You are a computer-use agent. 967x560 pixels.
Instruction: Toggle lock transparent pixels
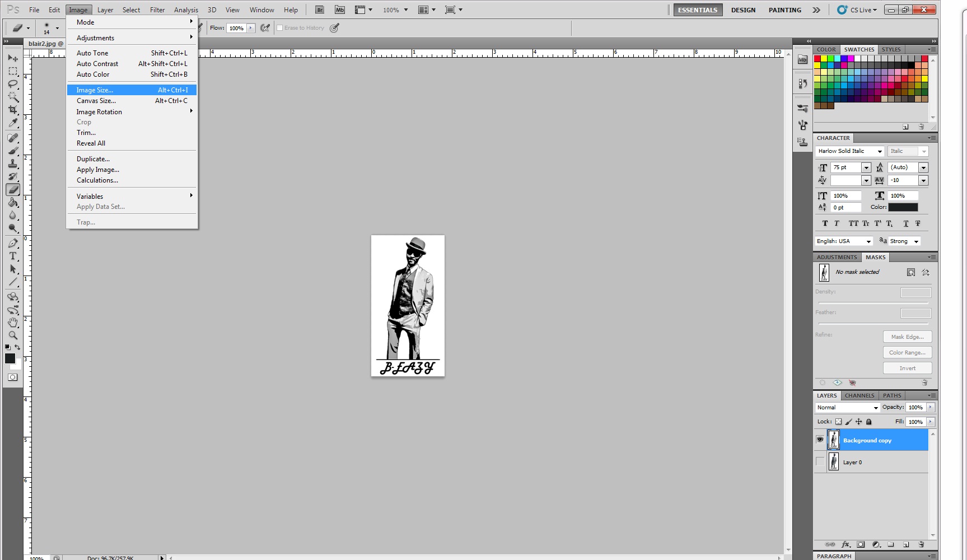tap(838, 422)
